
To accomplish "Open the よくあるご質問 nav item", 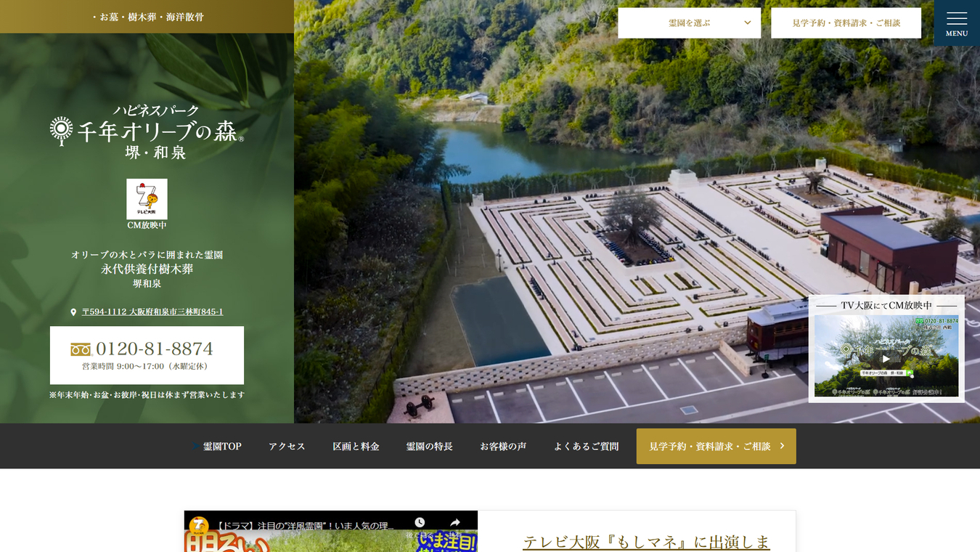I will 586,446.
